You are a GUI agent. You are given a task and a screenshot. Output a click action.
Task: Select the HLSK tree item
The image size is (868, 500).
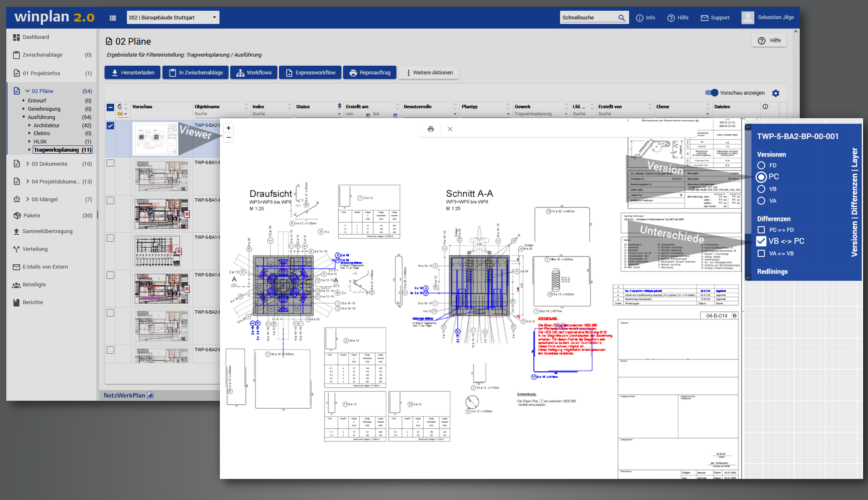click(x=40, y=141)
